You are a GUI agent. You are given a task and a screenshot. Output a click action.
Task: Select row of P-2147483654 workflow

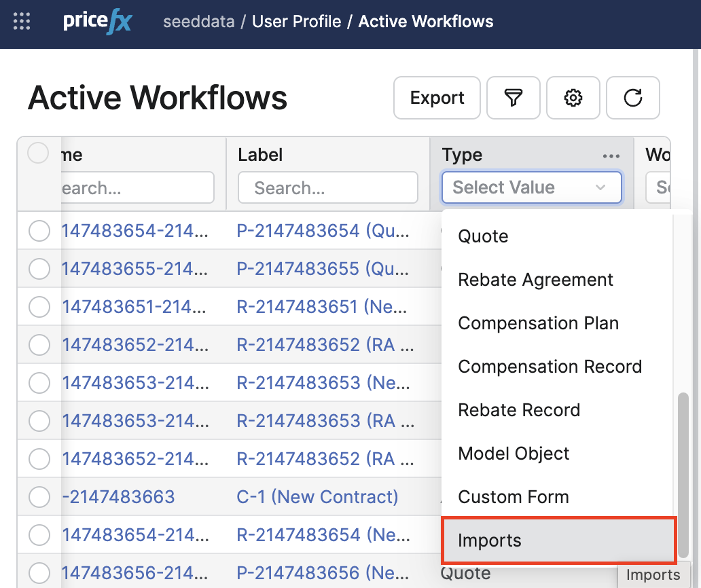(39, 232)
